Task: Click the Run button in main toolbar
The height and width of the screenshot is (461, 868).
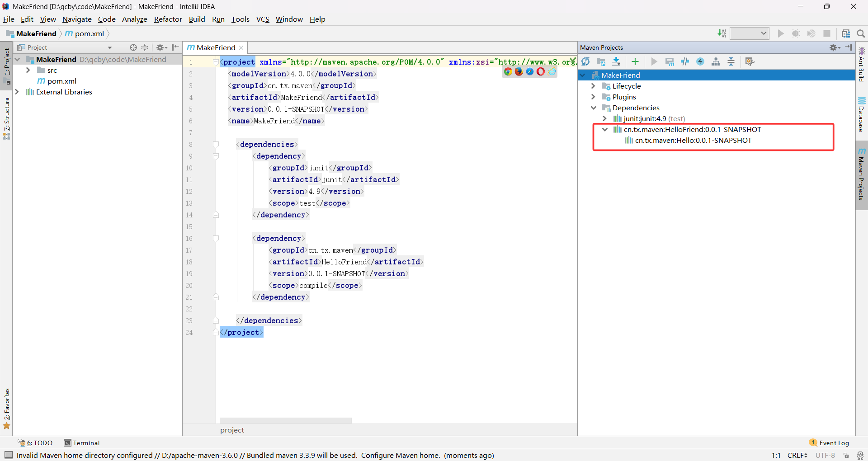Action: point(781,33)
